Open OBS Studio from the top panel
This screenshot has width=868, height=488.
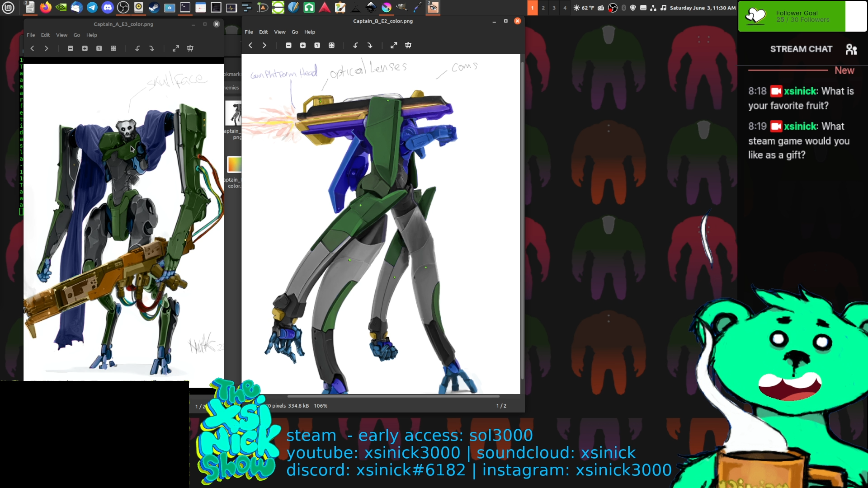[x=123, y=7]
